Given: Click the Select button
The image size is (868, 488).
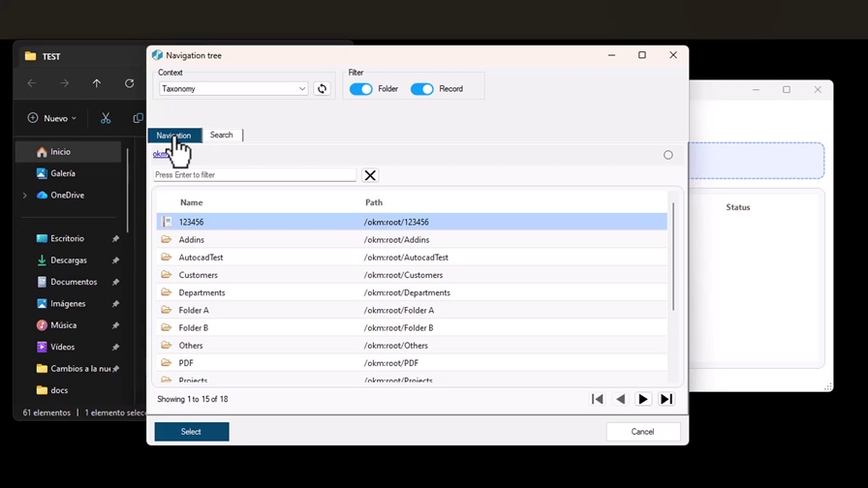Looking at the screenshot, I should [192, 432].
